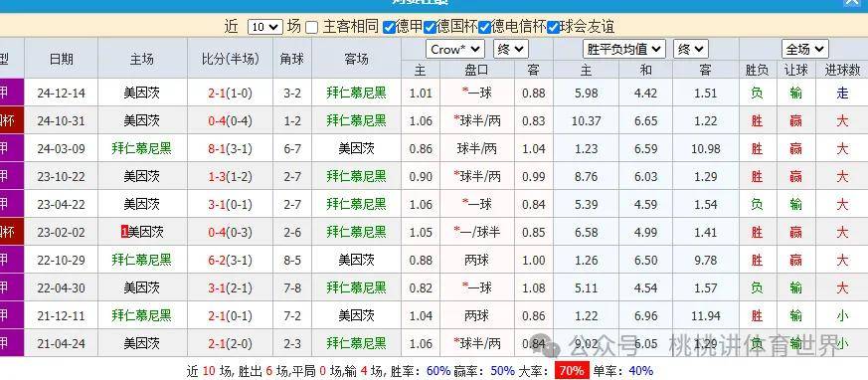Click handicap *一/球半 on 23-02-02

(x=476, y=232)
